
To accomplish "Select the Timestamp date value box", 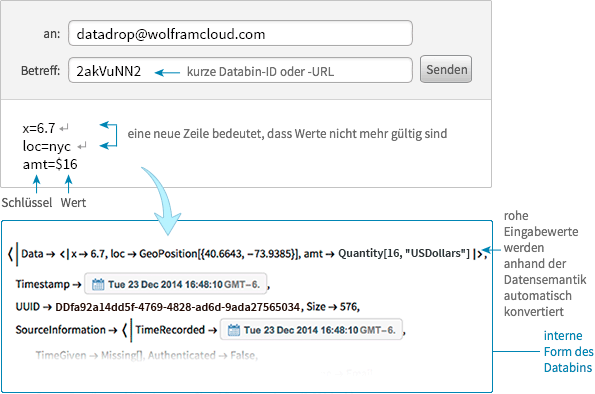I will point(175,284).
